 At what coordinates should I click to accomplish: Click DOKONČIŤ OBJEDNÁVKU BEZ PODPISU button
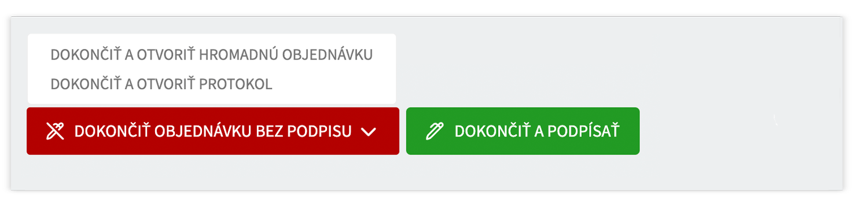point(213,131)
